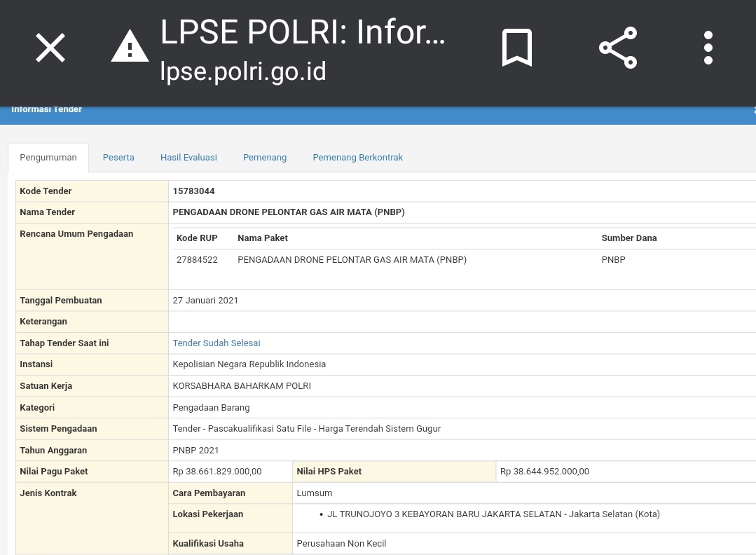Select tender code 15783044
Viewport: 756px width, 555px height.
tap(194, 191)
